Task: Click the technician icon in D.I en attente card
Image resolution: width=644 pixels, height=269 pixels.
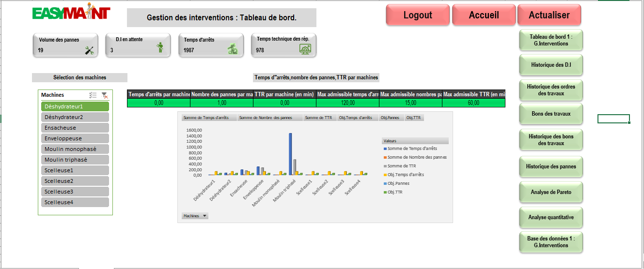Action: 160,47
